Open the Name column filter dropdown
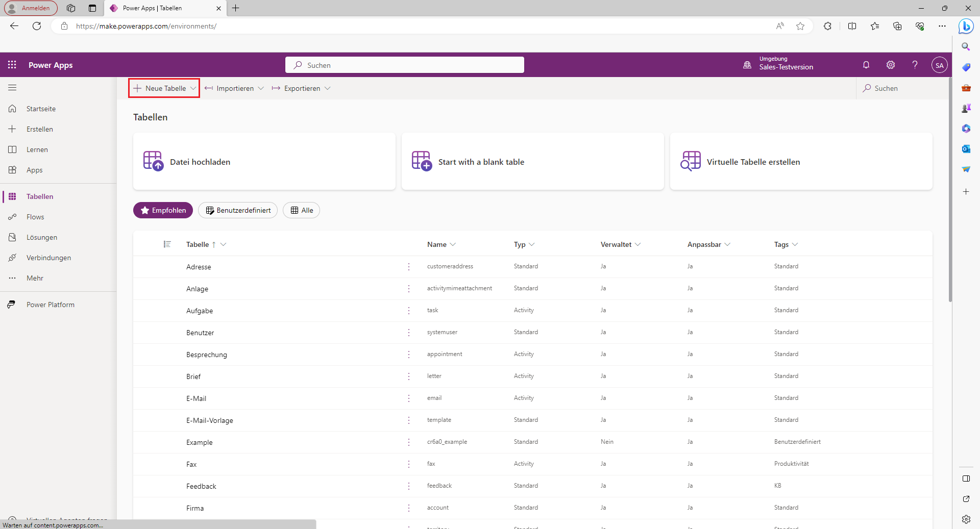980x529 pixels. click(x=453, y=244)
